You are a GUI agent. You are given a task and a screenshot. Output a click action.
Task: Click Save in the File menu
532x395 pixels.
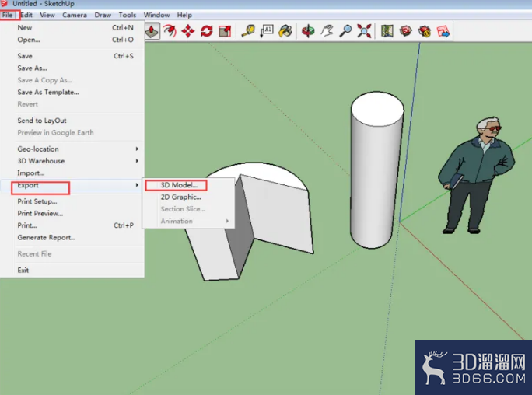[x=72, y=56]
